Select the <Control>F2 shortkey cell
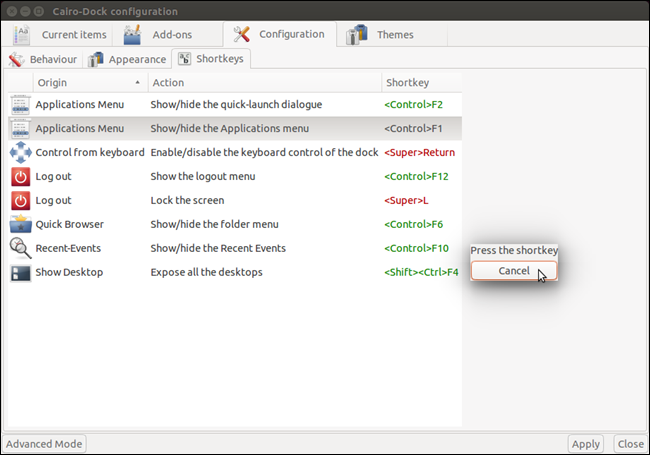Image resolution: width=650 pixels, height=455 pixels. point(413,104)
